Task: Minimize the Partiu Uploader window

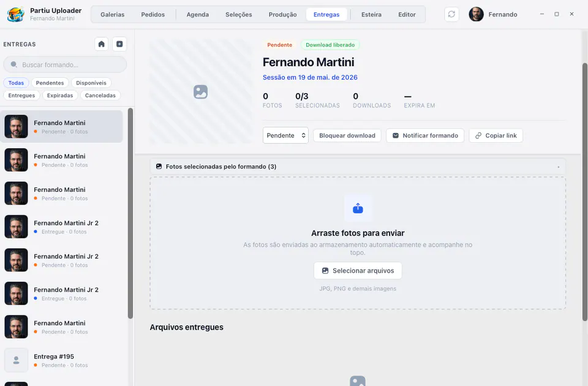Action: click(x=542, y=14)
